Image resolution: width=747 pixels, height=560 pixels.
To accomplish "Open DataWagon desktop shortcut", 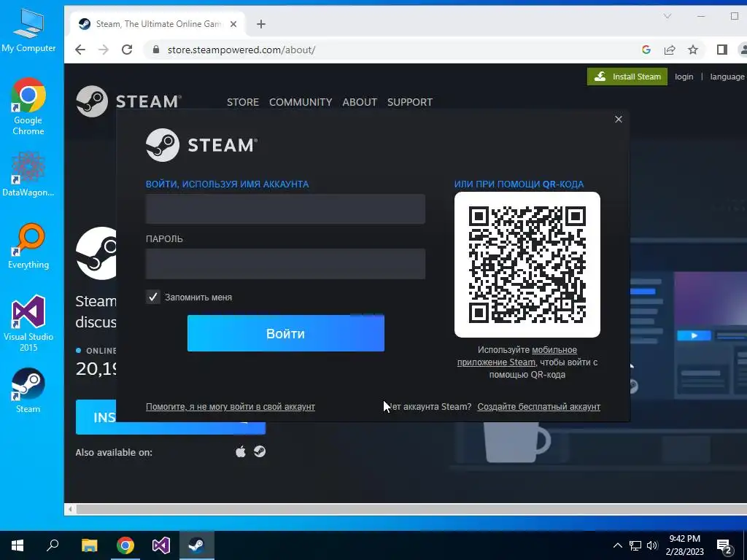I will (28, 174).
